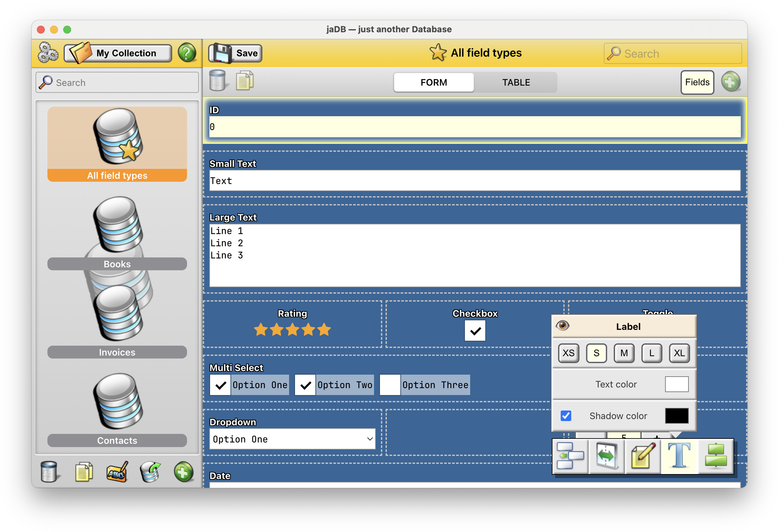
Task: Click rename database ABC icon
Action: (117, 472)
